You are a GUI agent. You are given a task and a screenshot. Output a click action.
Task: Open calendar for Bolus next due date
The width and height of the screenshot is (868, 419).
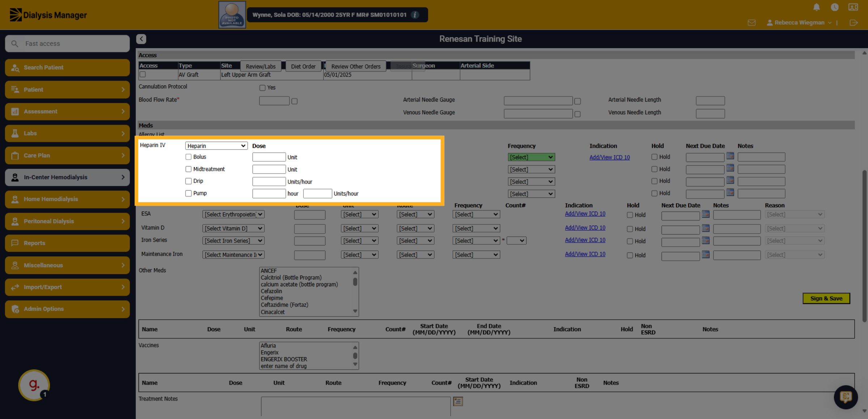[x=730, y=156]
